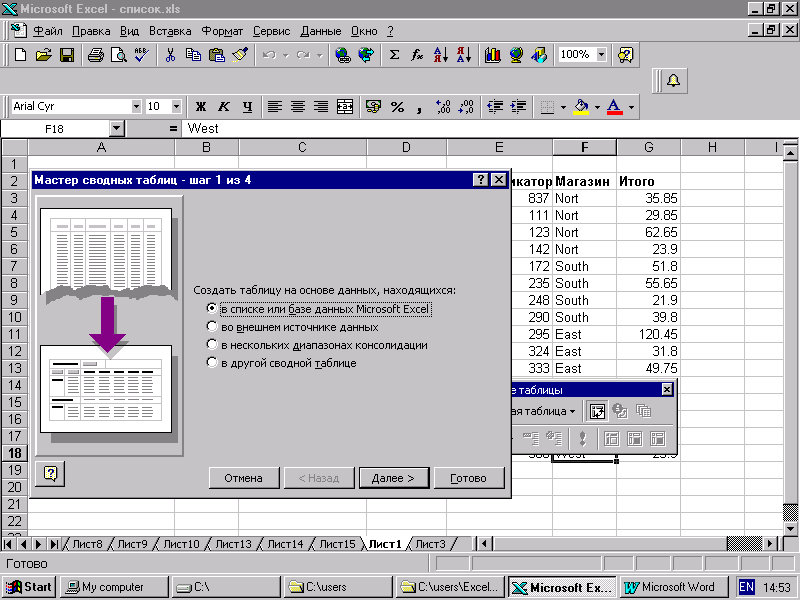Toggle bold with the Ж button

click(x=201, y=107)
